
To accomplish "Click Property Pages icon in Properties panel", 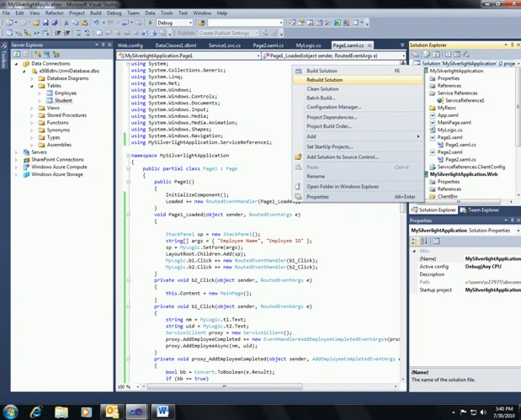I will (x=436, y=241).
